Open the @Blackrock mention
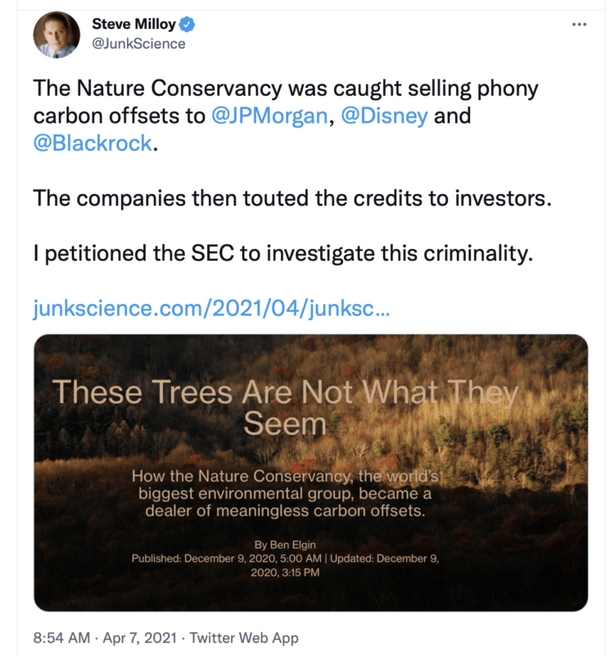 [93, 143]
